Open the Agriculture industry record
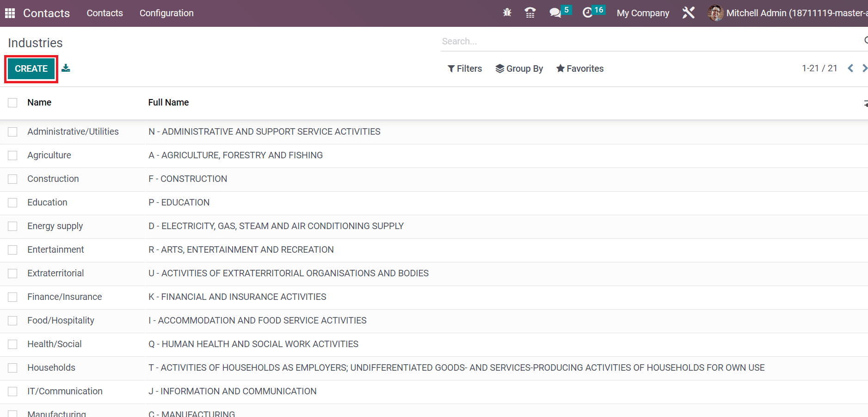Viewport: 868px width, 417px height. (49, 155)
